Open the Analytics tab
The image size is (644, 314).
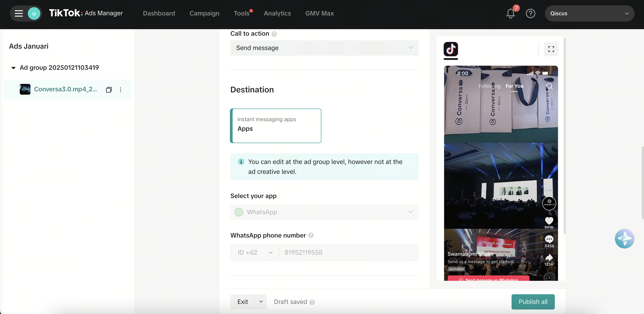click(x=277, y=13)
